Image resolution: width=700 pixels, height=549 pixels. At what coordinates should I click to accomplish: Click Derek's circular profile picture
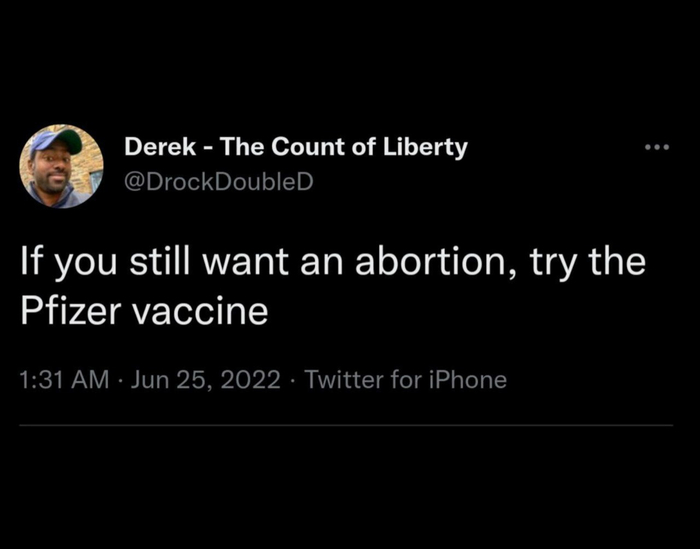pyautogui.click(x=62, y=166)
